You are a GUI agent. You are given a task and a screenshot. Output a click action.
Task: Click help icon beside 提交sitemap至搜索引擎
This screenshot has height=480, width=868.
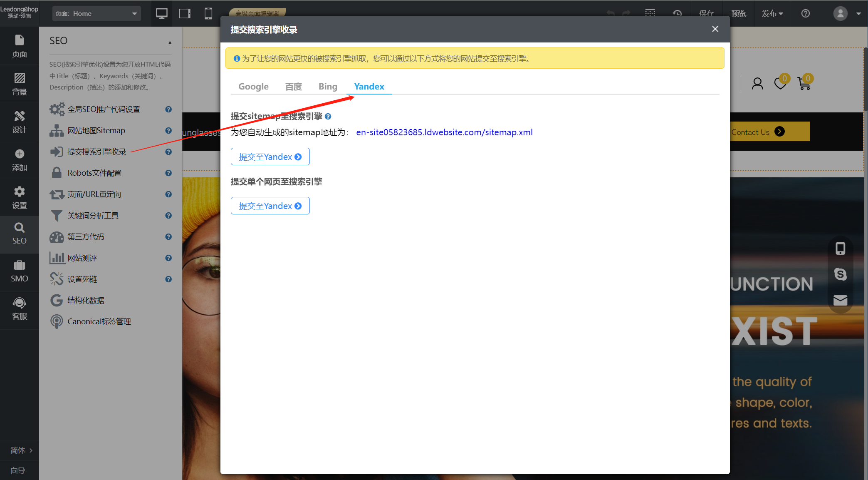[x=328, y=117]
